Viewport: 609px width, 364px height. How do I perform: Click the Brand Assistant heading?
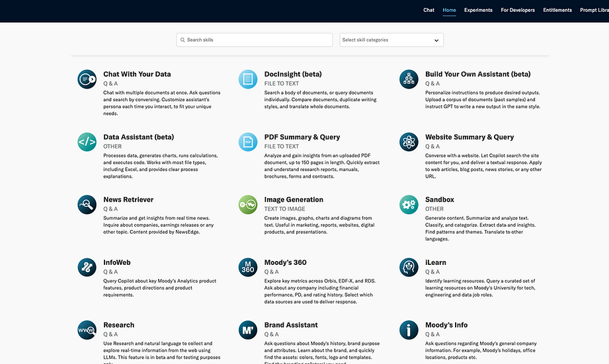pyautogui.click(x=291, y=325)
